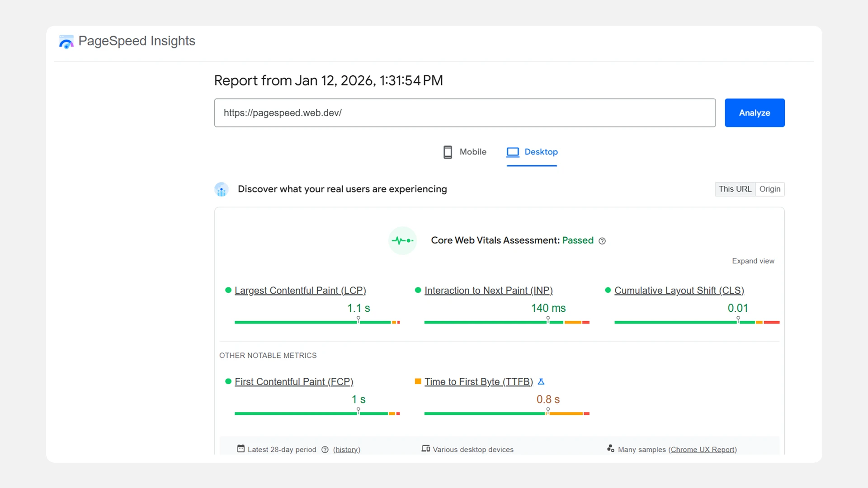Click the mobile phone device icon

pos(448,152)
